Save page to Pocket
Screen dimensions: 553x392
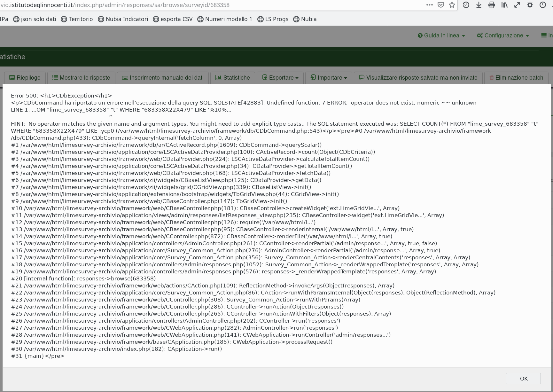[441, 5]
